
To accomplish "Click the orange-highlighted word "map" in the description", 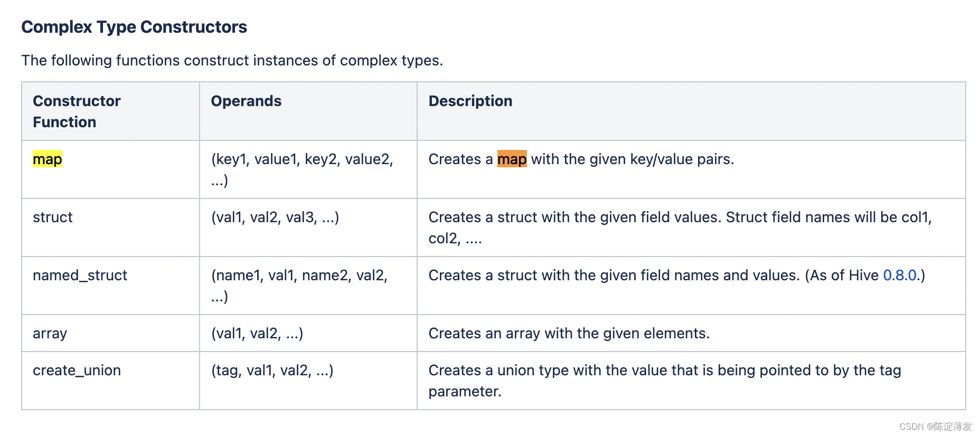I will (512, 159).
